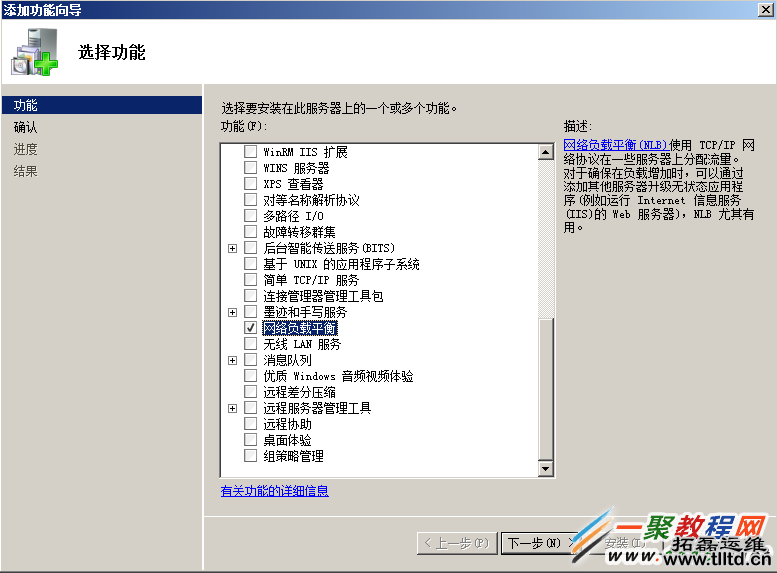Select the 结果 step in the sidebar
Viewport: 777px width, 573px height.
click(25, 172)
